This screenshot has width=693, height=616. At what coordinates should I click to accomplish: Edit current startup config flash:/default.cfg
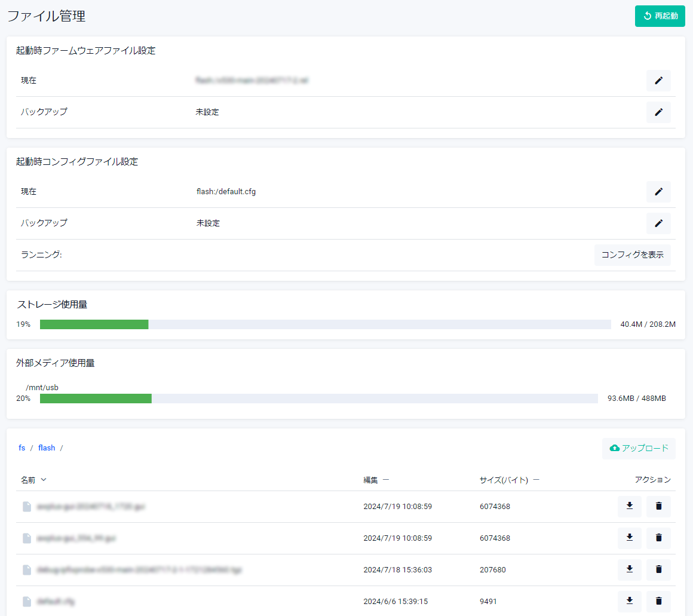click(x=658, y=192)
